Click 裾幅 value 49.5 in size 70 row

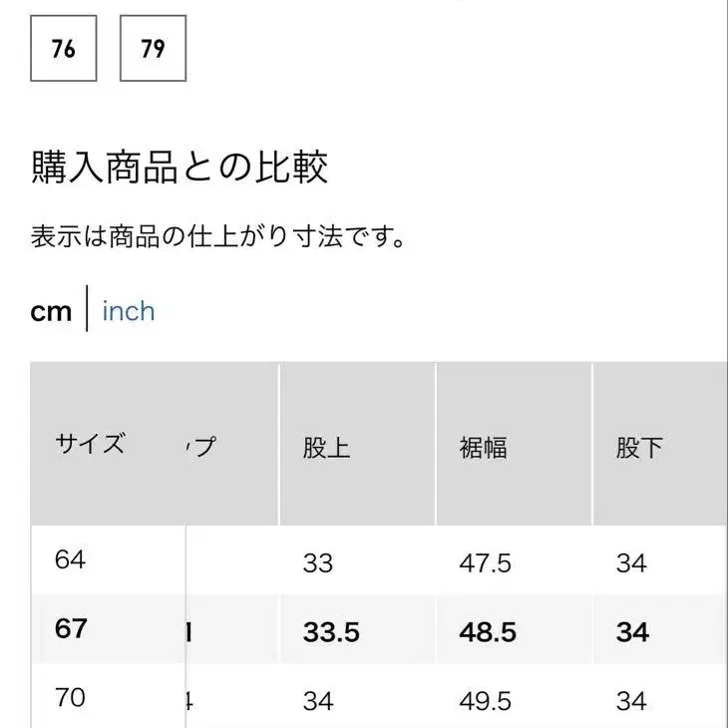click(x=485, y=701)
